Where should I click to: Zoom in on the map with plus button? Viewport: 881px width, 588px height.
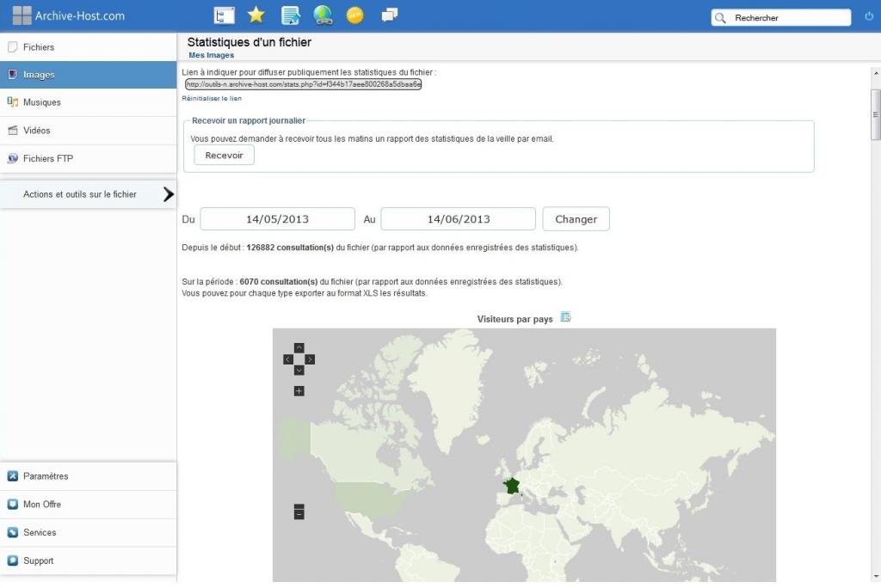tap(299, 391)
